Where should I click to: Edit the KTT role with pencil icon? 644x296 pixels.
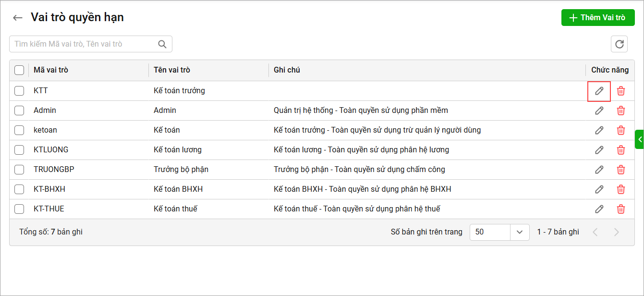pos(599,91)
